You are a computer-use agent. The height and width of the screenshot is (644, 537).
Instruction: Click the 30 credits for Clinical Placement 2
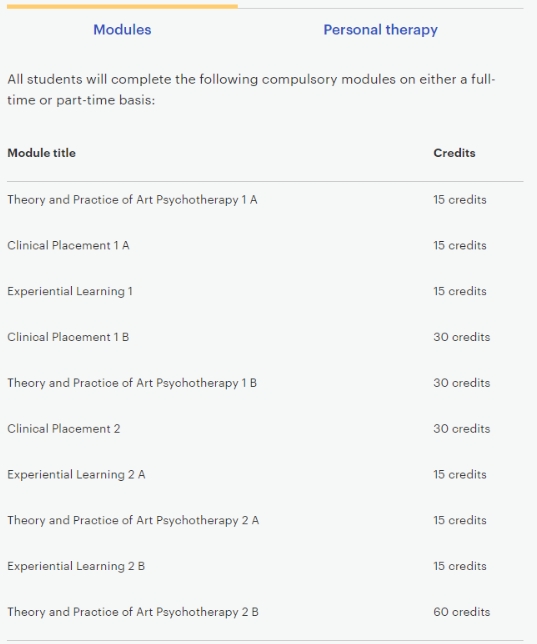pyautogui.click(x=462, y=429)
